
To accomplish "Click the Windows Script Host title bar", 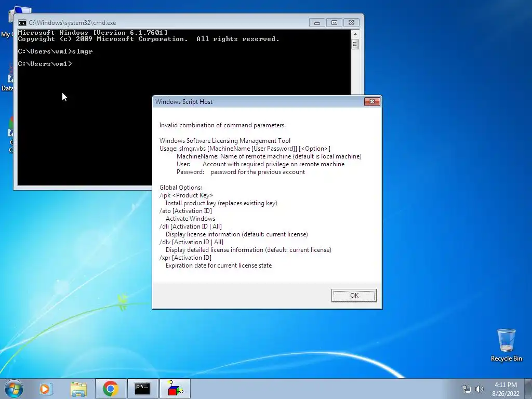I will coord(258,102).
